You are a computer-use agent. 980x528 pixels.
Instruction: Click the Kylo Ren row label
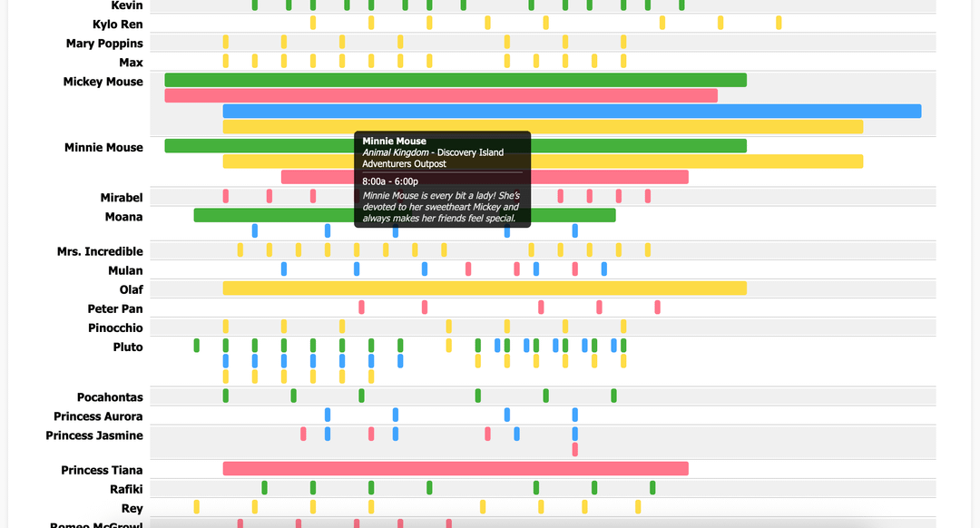click(x=117, y=24)
